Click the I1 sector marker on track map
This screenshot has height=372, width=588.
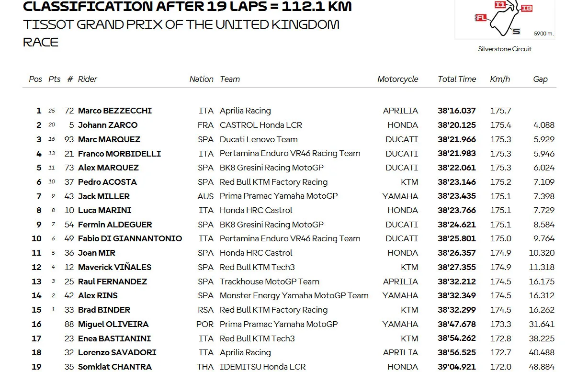coord(500,4)
